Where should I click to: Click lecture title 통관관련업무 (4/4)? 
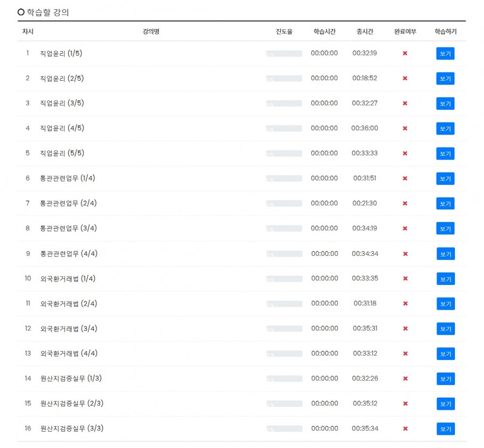pyautogui.click(x=69, y=254)
